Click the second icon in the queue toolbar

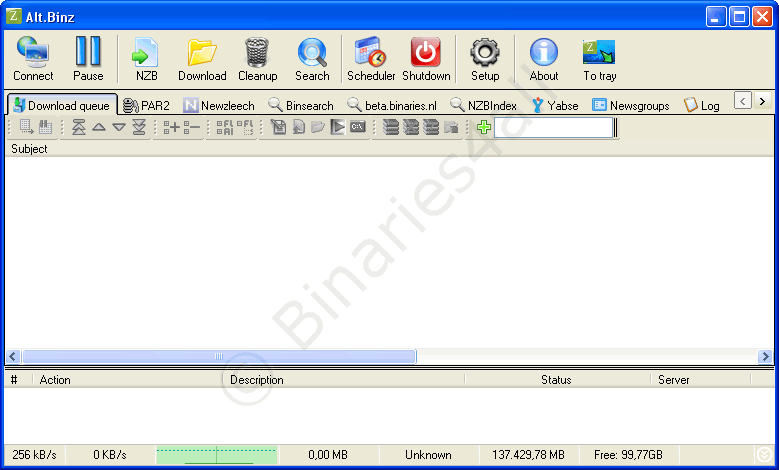click(x=46, y=127)
